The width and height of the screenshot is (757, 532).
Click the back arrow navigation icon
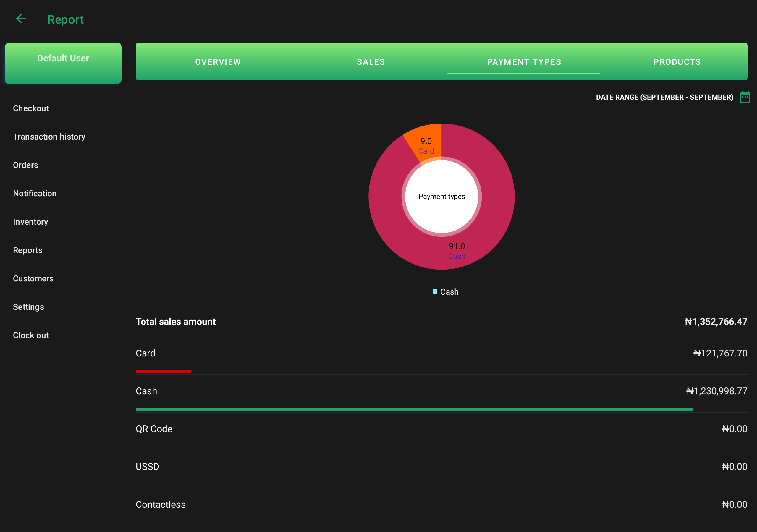tap(21, 19)
